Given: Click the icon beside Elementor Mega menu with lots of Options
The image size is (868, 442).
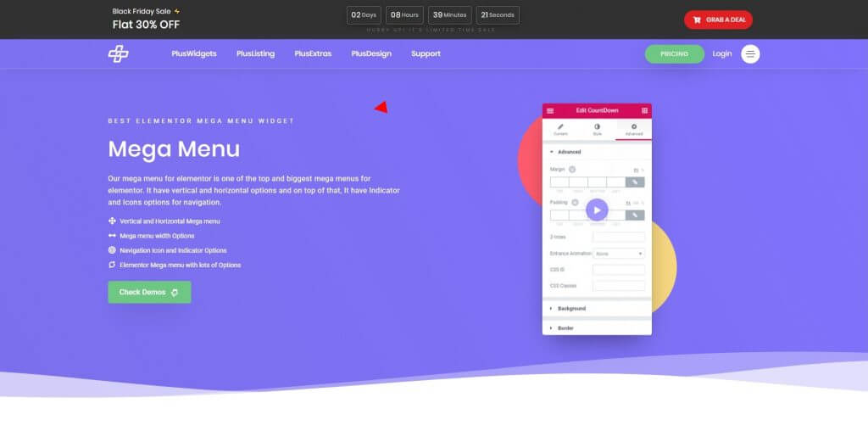Looking at the screenshot, I should tap(112, 265).
